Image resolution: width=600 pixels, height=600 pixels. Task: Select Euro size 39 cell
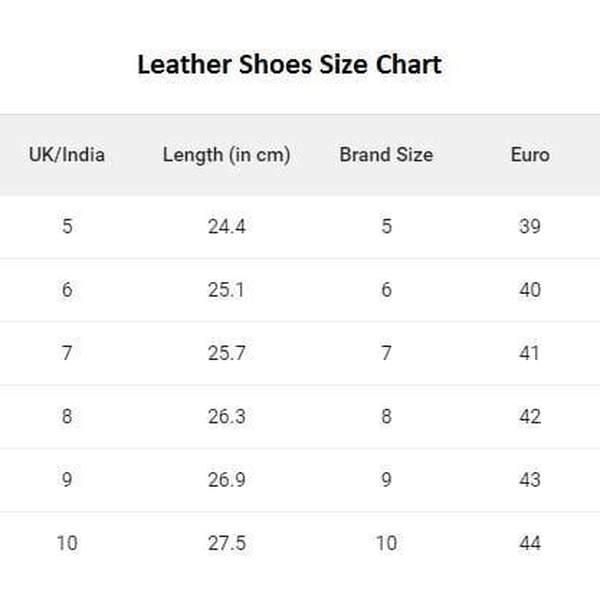click(529, 226)
